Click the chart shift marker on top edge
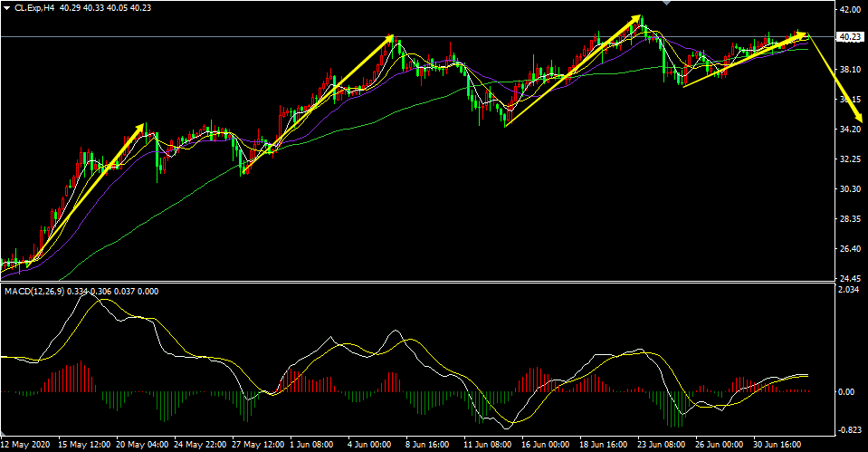The height and width of the screenshot is (452, 868). point(667,3)
